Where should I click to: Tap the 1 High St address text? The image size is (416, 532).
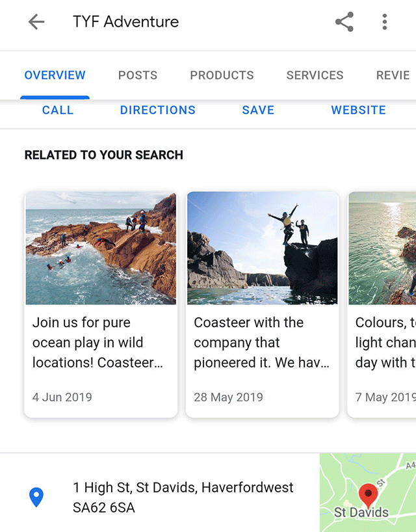tap(183, 497)
